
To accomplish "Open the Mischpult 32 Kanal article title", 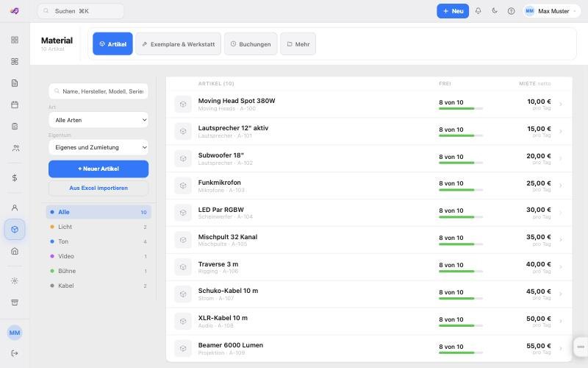I will tap(228, 237).
